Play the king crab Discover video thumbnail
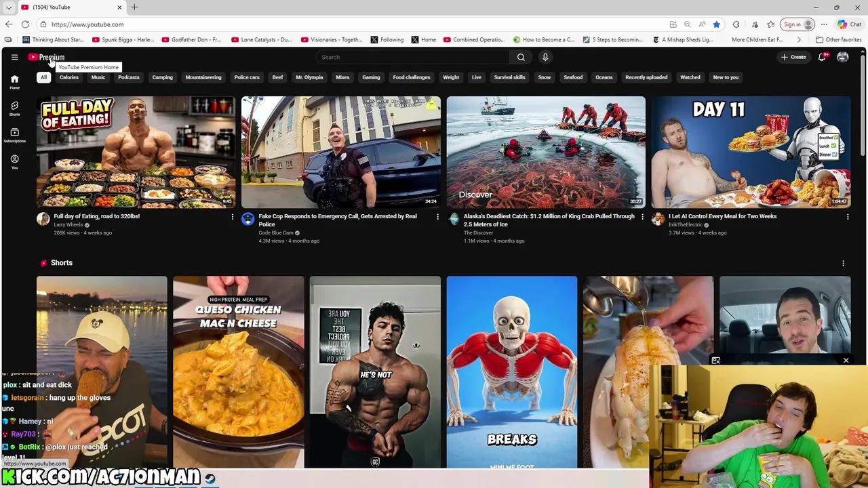Image resolution: width=868 pixels, height=488 pixels. click(546, 152)
